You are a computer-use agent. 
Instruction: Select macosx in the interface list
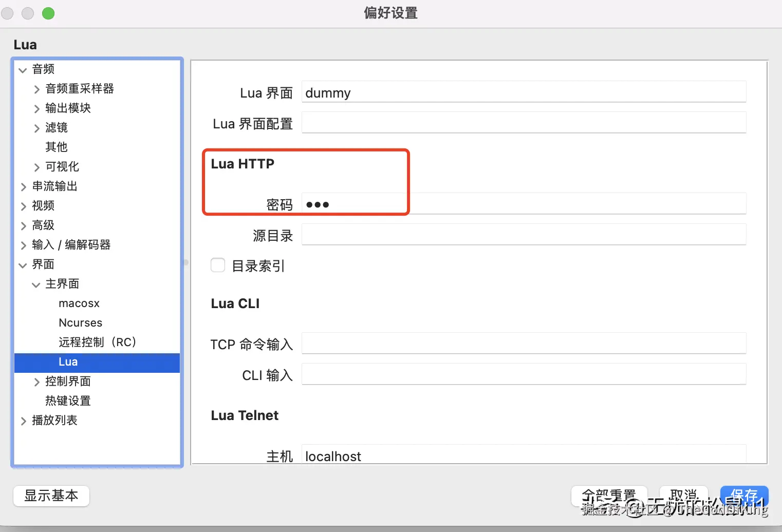click(79, 303)
